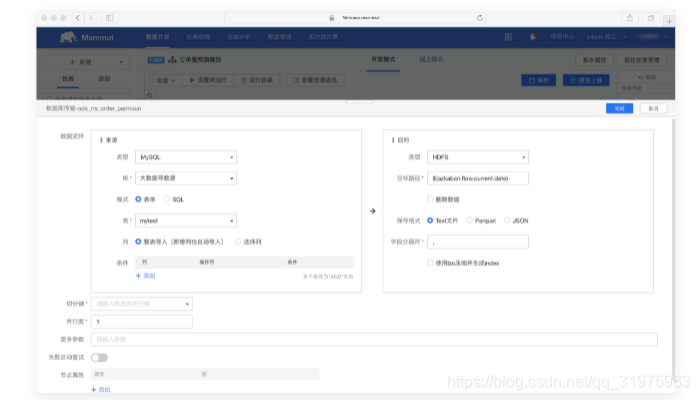Viewport: 700px width, 400px height.
Task: Click the square plus icon beside the bell
Action: [x=508, y=37]
